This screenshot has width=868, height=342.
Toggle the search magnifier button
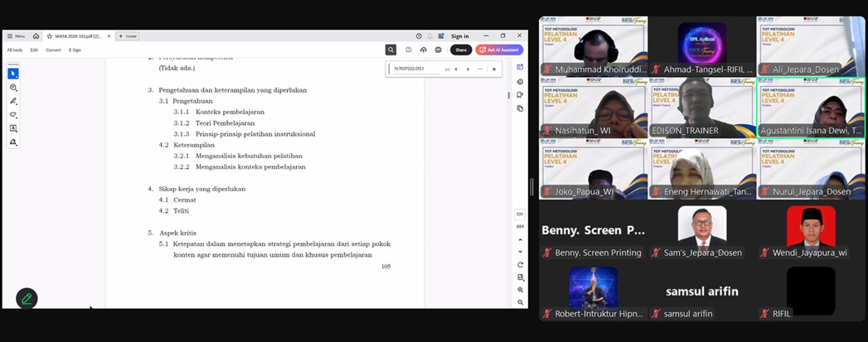pos(390,50)
